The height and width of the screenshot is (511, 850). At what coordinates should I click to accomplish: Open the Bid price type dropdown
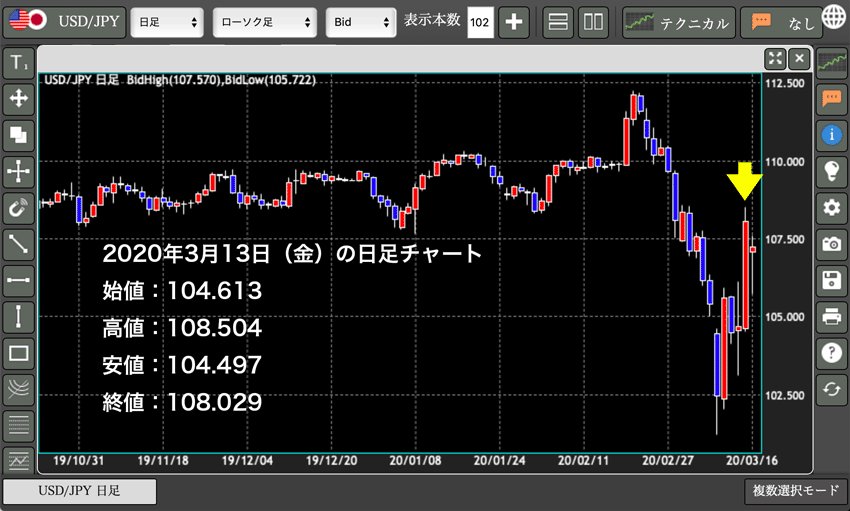pos(361,22)
